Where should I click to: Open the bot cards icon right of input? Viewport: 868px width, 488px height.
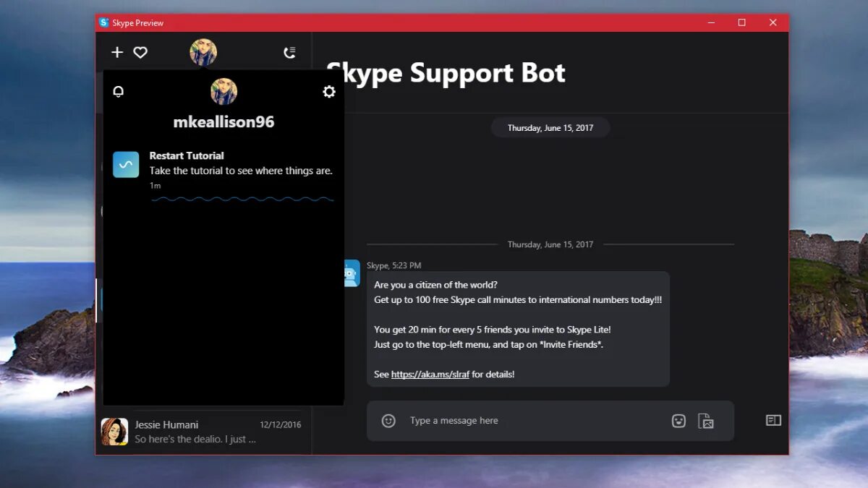(x=773, y=420)
